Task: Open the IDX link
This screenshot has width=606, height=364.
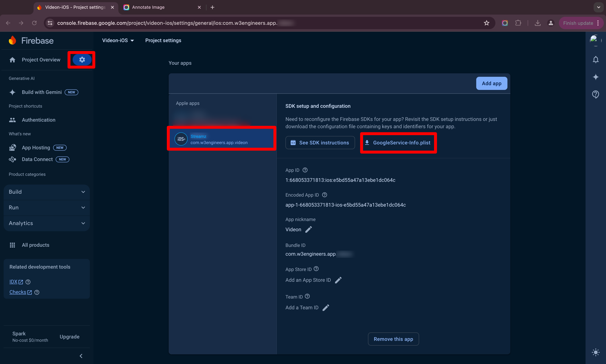Action: (x=16, y=282)
